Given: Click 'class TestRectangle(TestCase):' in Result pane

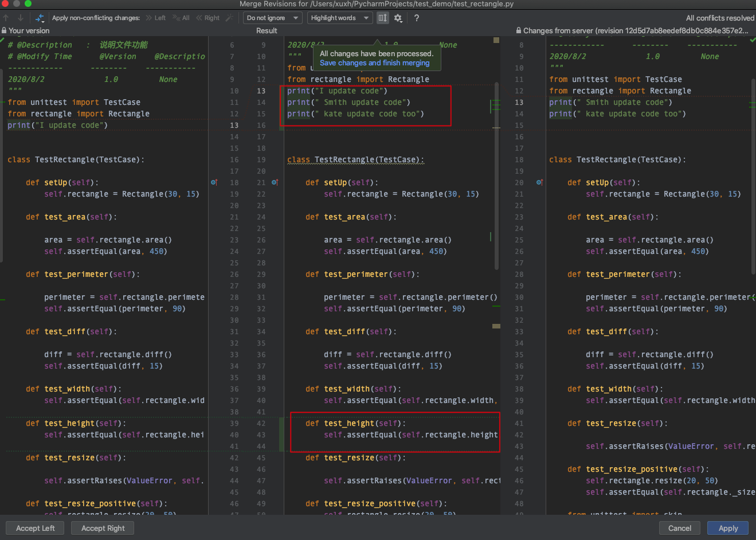Looking at the screenshot, I should click(355, 159).
